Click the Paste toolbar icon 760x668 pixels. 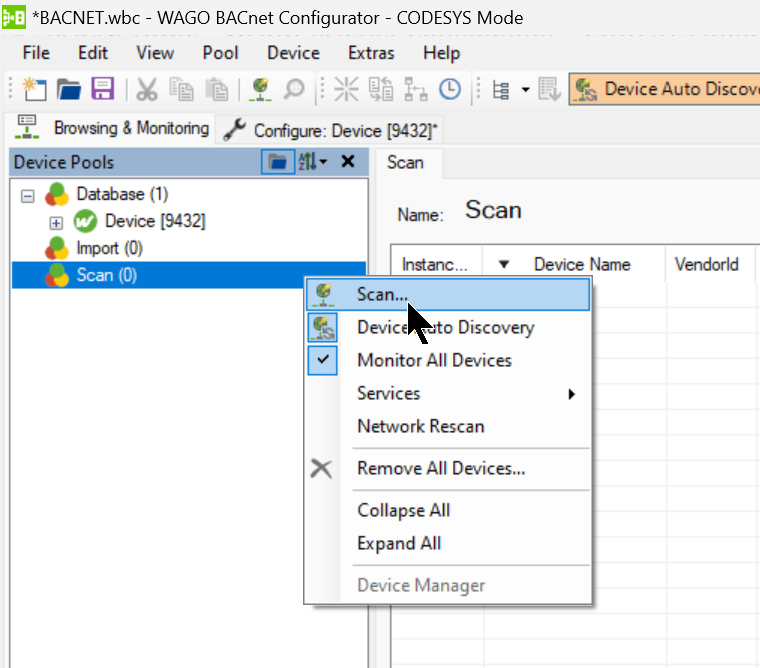[x=217, y=89]
